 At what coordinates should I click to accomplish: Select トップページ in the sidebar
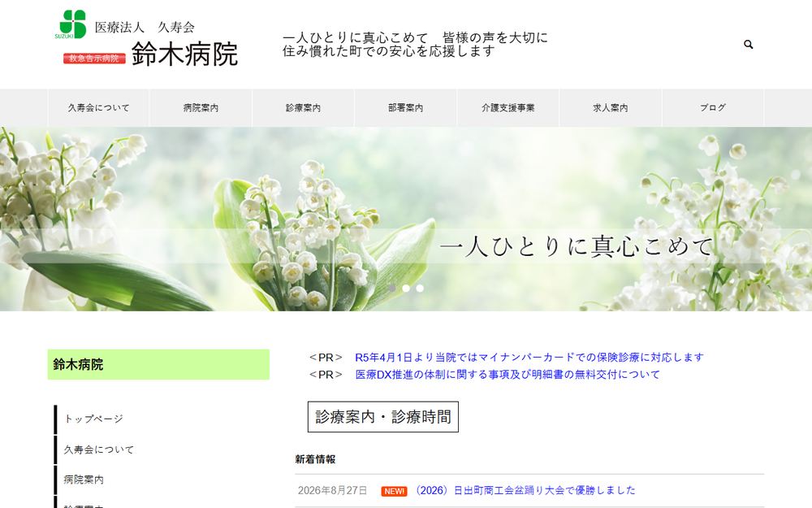pos(93,419)
